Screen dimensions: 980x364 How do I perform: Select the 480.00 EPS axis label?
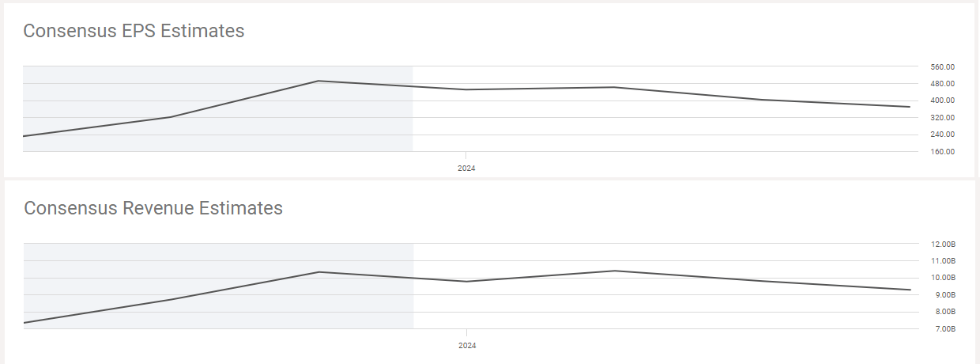(943, 84)
